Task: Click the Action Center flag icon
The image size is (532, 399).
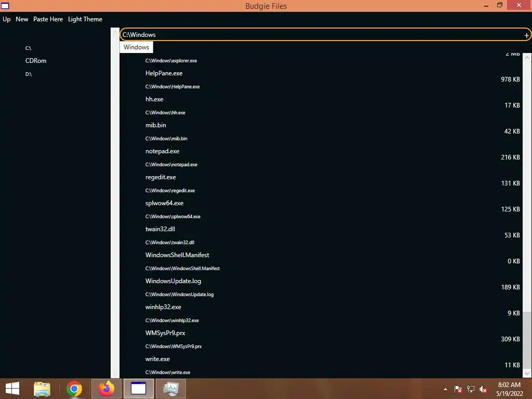Action: point(458,389)
